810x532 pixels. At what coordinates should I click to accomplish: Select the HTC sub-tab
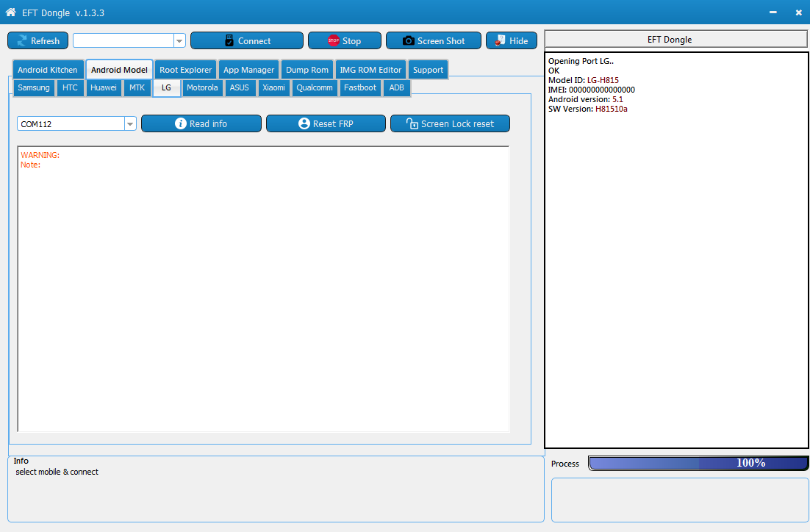(x=70, y=87)
